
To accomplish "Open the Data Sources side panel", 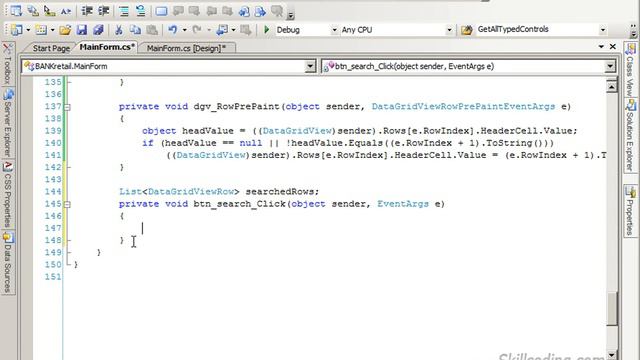I will pyautogui.click(x=8, y=262).
